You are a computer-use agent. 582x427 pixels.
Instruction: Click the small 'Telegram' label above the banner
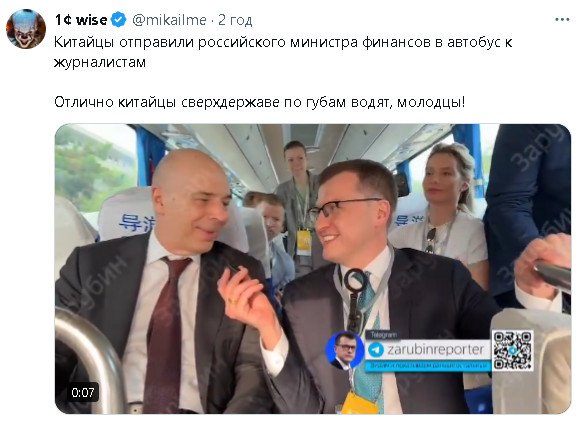[x=383, y=335]
